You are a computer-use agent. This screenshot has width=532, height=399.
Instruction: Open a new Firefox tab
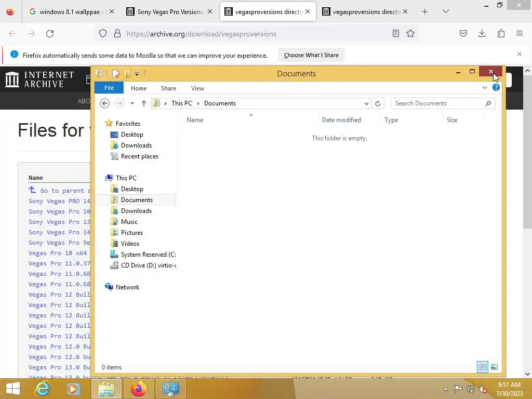(424, 12)
